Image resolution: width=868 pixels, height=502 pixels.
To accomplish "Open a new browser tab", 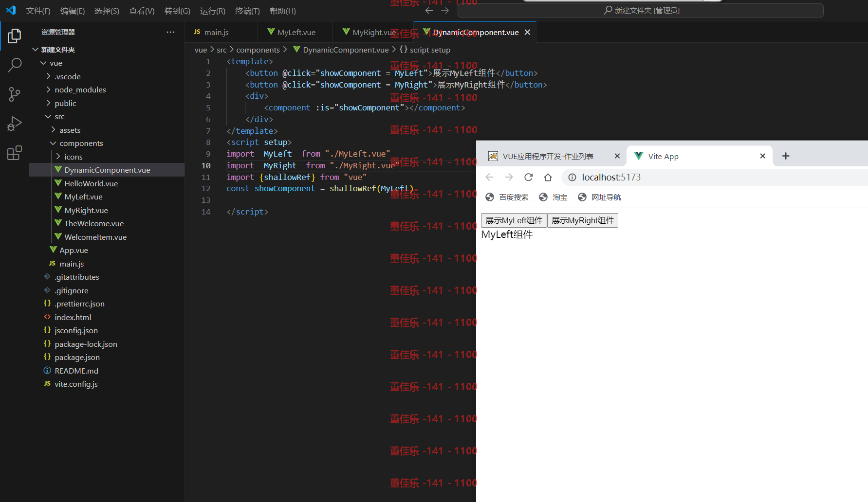I will (x=786, y=156).
